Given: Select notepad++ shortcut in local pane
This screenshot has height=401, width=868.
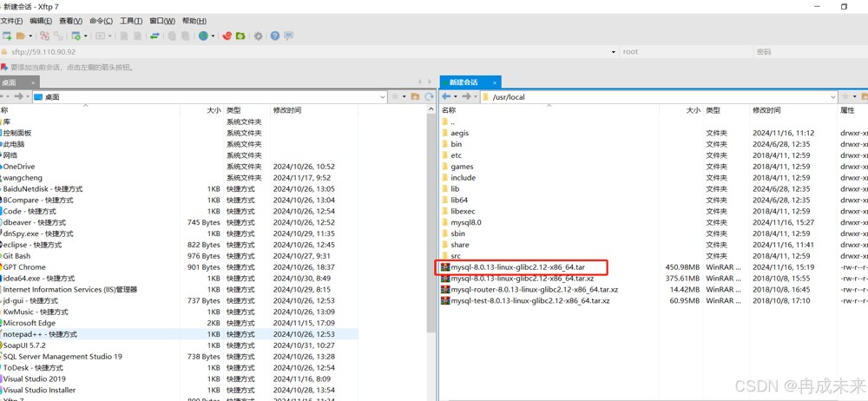Looking at the screenshot, I should [40, 334].
